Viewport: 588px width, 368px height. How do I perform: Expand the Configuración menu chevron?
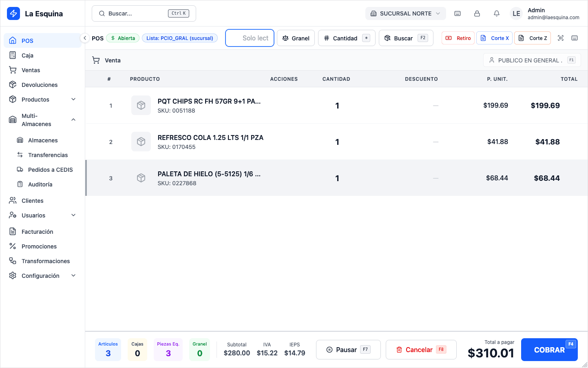click(73, 275)
